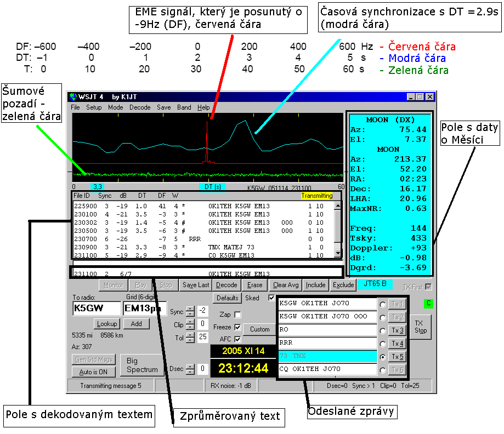Adjust the Sync stepper arrows

point(190,311)
